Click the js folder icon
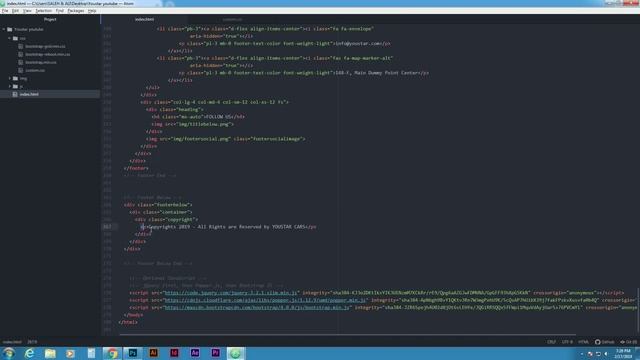Viewport: 640px width, 360px height. [x=16, y=87]
